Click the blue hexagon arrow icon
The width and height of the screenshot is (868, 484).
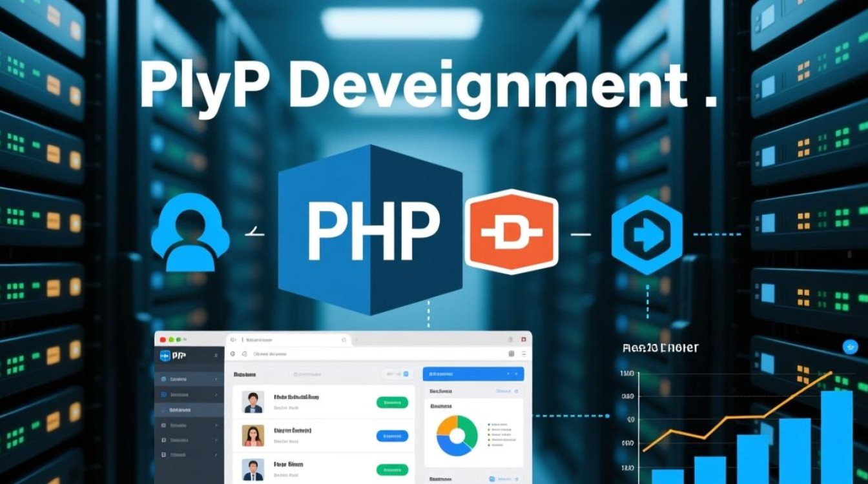tap(647, 234)
